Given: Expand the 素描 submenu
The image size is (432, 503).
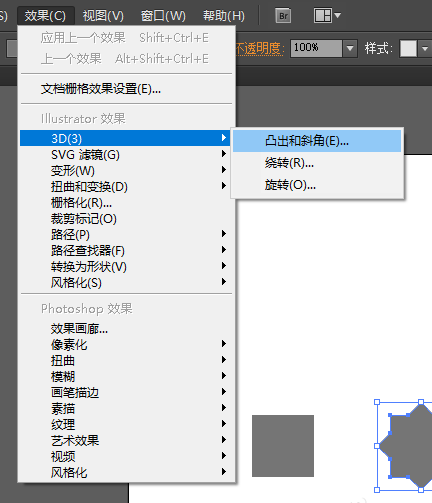Looking at the screenshot, I should tap(125, 408).
